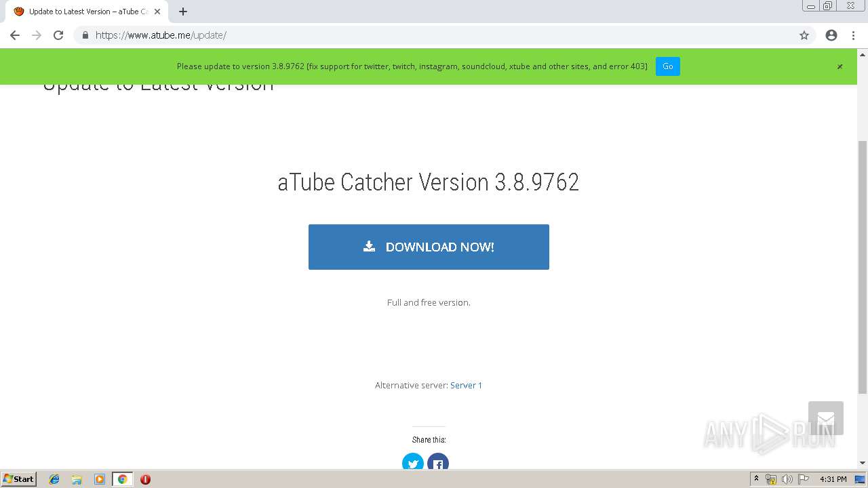This screenshot has width=868, height=488.
Task: Open Windows Start menu
Action: tap(19, 479)
